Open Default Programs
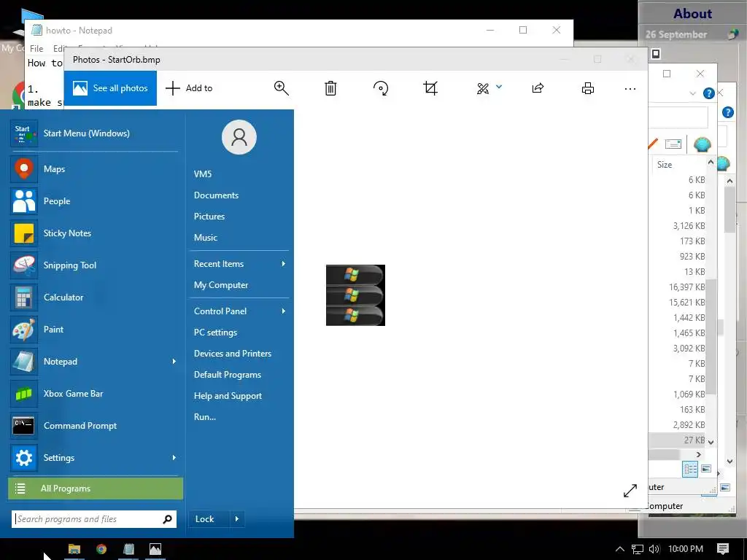 click(x=228, y=375)
